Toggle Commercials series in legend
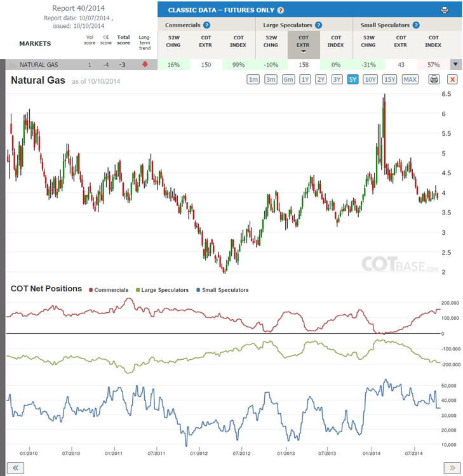This screenshot has height=476, width=463. 109,290
